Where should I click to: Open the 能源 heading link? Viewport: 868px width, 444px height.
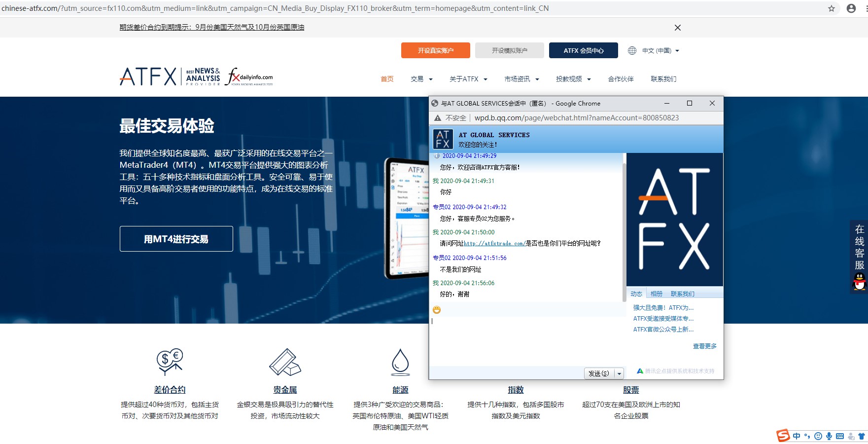click(x=400, y=390)
